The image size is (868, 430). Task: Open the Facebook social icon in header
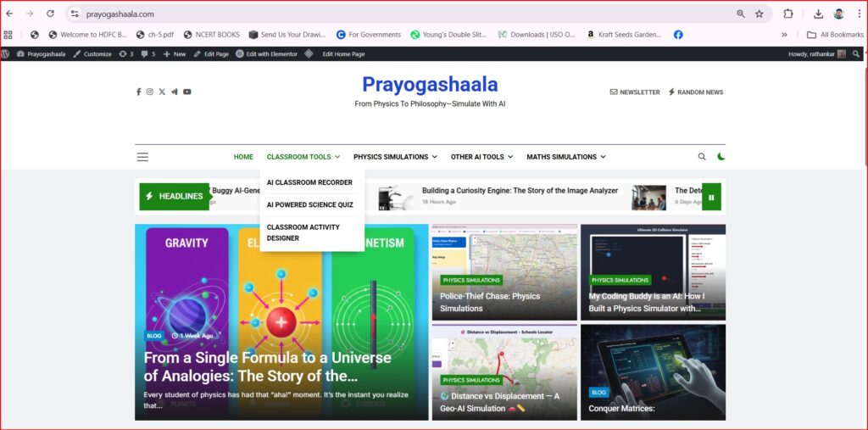tap(139, 92)
